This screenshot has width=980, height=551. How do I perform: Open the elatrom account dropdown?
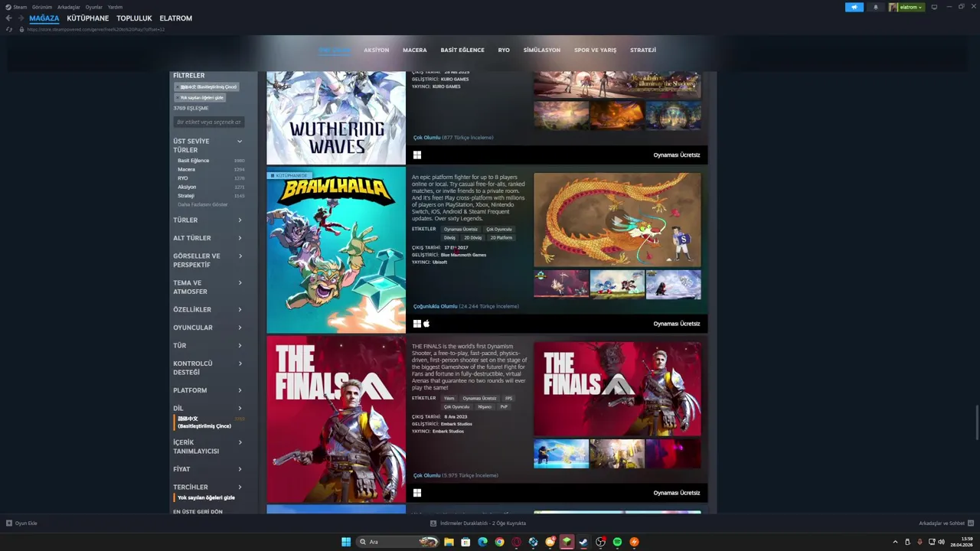click(x=906, y=7)
